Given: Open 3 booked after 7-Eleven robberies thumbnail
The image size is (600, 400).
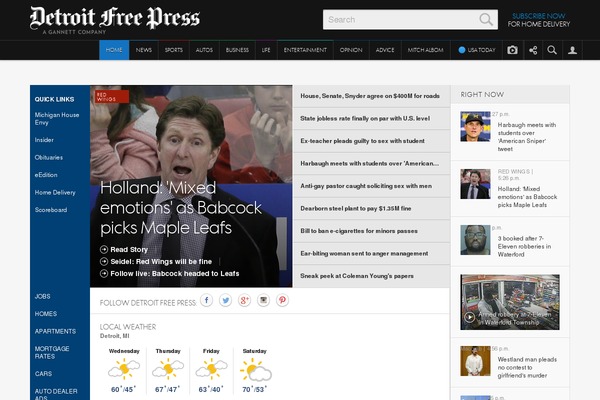Looking at the screenshot, I should (475, 240).
